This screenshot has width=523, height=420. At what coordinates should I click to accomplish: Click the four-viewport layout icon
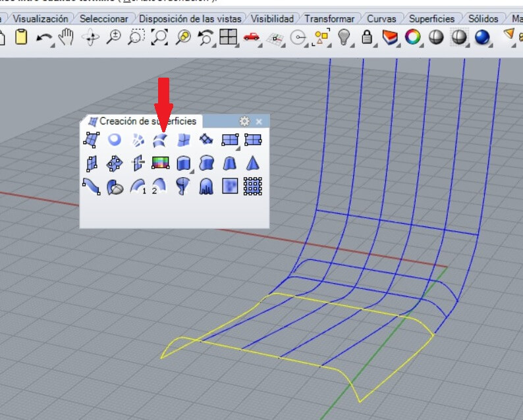click(228, 37)
